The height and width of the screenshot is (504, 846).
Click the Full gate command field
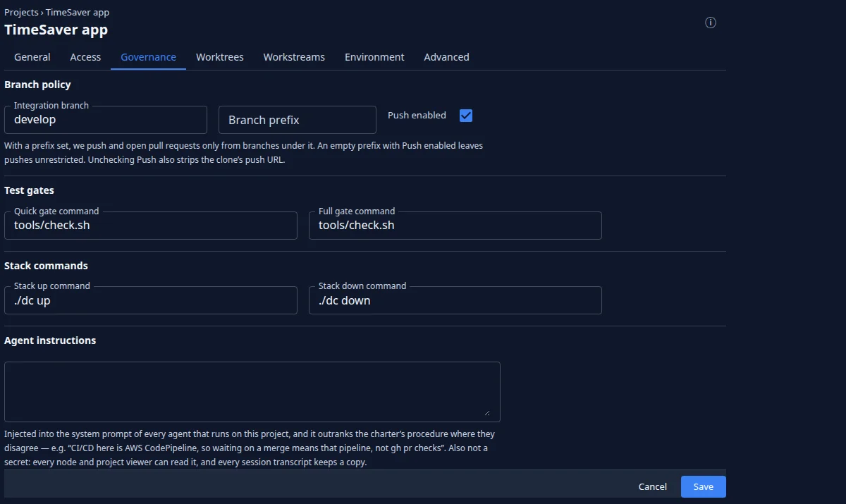click(455, 226)
